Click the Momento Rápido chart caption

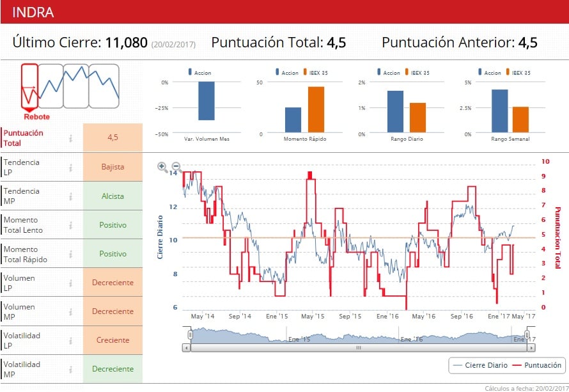tap(305, 139)
